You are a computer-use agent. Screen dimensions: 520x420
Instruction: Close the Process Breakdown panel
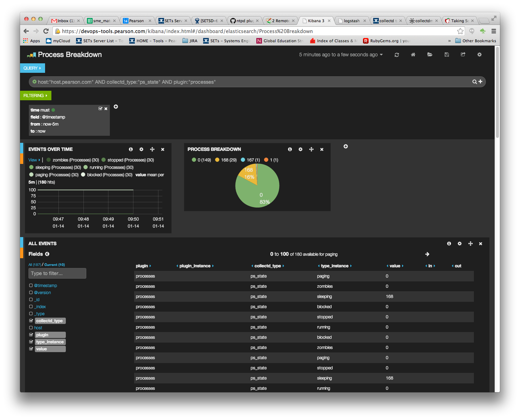coord(322,149)
